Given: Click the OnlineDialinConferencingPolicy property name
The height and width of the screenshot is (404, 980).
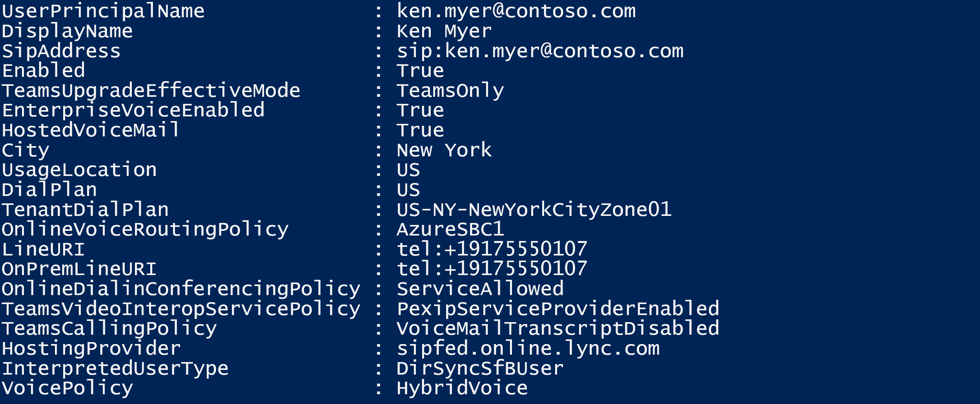Looking at the screenshot, I should tap(180, 289).
